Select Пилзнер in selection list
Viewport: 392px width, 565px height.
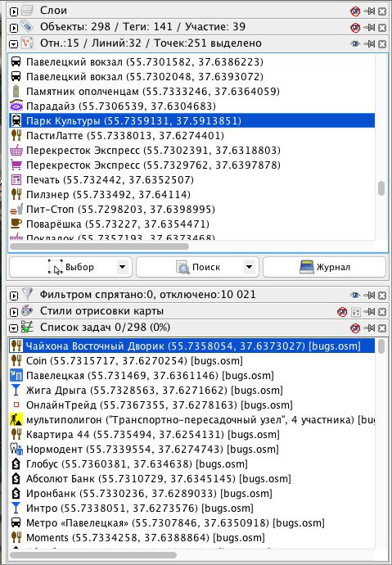click(x=191, y=195)
